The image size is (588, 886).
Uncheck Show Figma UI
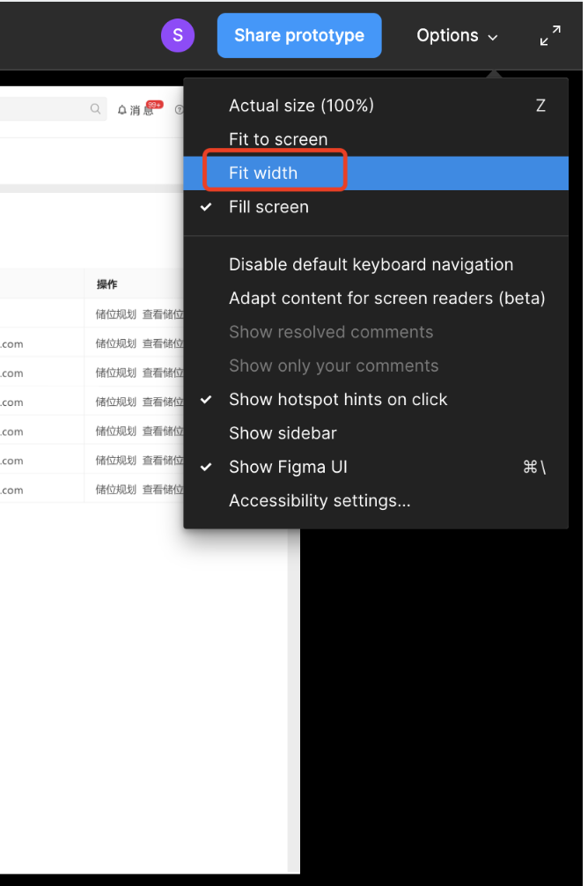point(288,467)
